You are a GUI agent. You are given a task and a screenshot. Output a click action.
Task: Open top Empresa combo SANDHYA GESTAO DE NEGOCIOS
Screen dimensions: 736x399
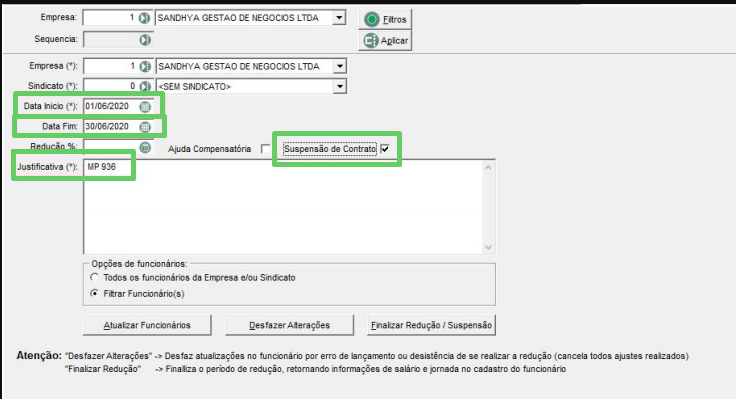tap(251, 18)
